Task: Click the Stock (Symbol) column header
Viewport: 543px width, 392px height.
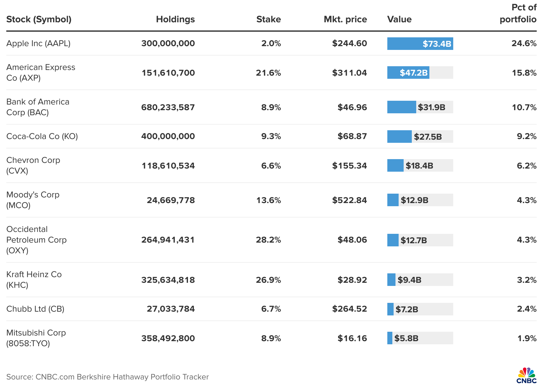Action: (x=39, y=19)
